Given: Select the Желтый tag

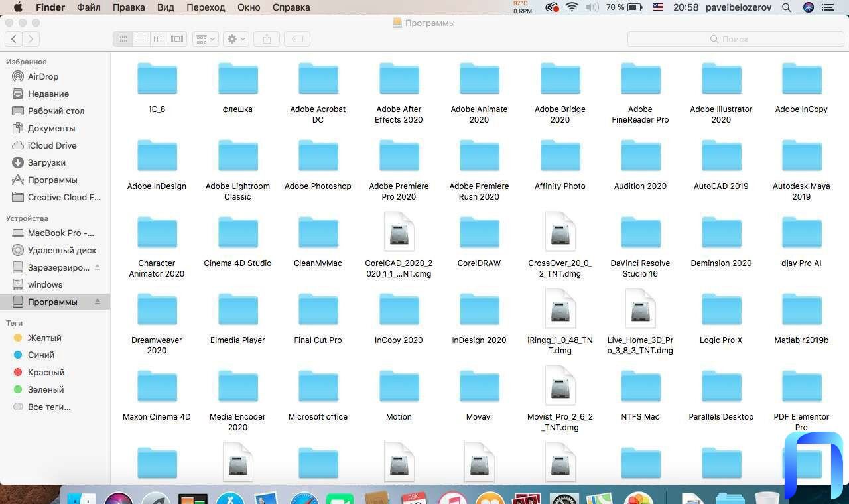Looking at the screenshot, I should click(x=55, y=338).
